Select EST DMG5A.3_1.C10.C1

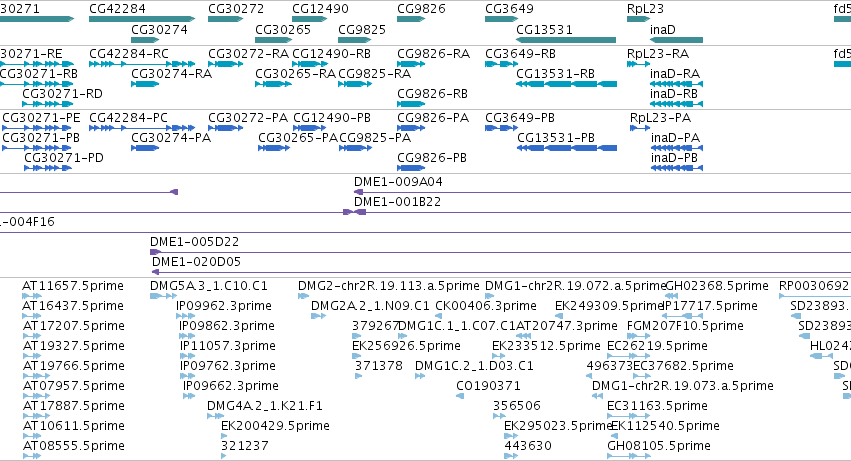[x=209, y=286]
